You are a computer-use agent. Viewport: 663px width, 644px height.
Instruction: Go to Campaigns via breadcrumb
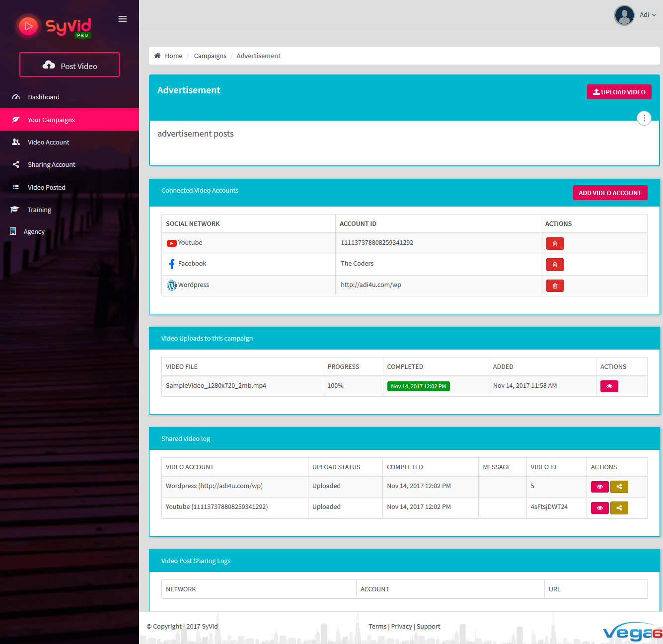pyautogui.click(x=210, y=56)
